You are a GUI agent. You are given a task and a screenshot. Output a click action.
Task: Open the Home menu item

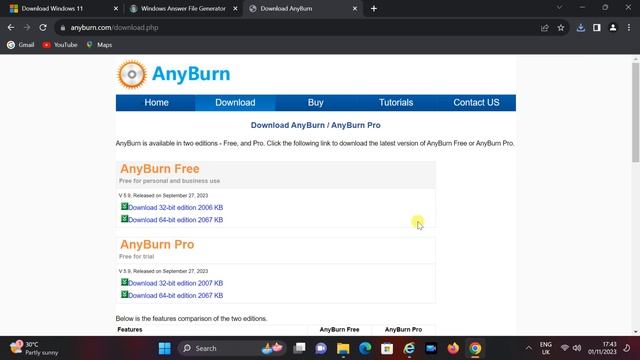pos(156,102)
